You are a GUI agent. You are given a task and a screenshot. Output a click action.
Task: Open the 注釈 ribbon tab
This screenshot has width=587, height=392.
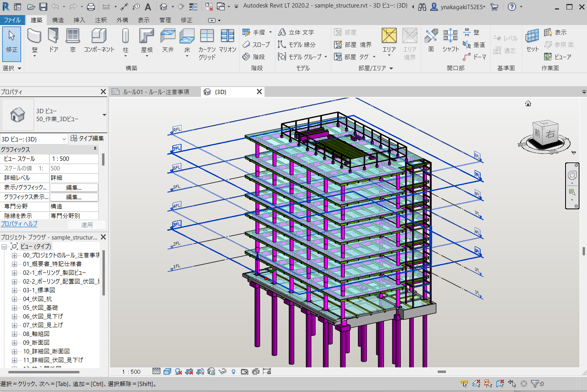pos(101,20)
